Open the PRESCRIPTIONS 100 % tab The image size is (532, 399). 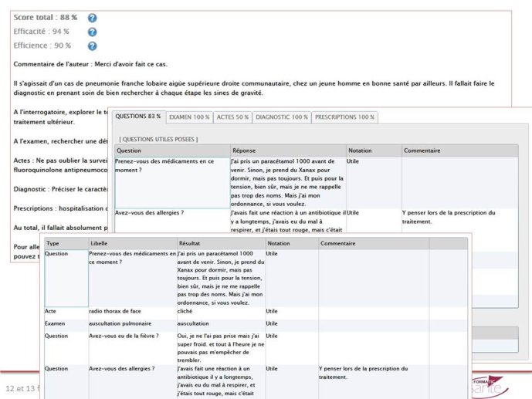coord(344,117)
